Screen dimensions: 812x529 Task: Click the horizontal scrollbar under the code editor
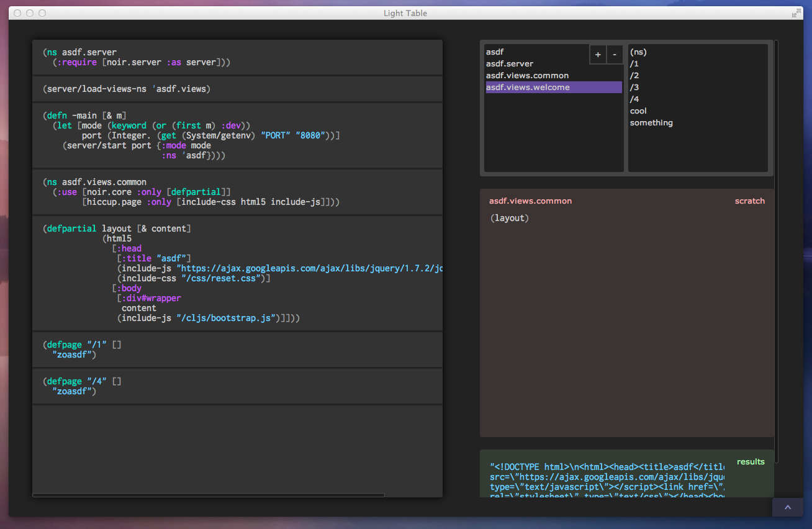click(209, 495)
